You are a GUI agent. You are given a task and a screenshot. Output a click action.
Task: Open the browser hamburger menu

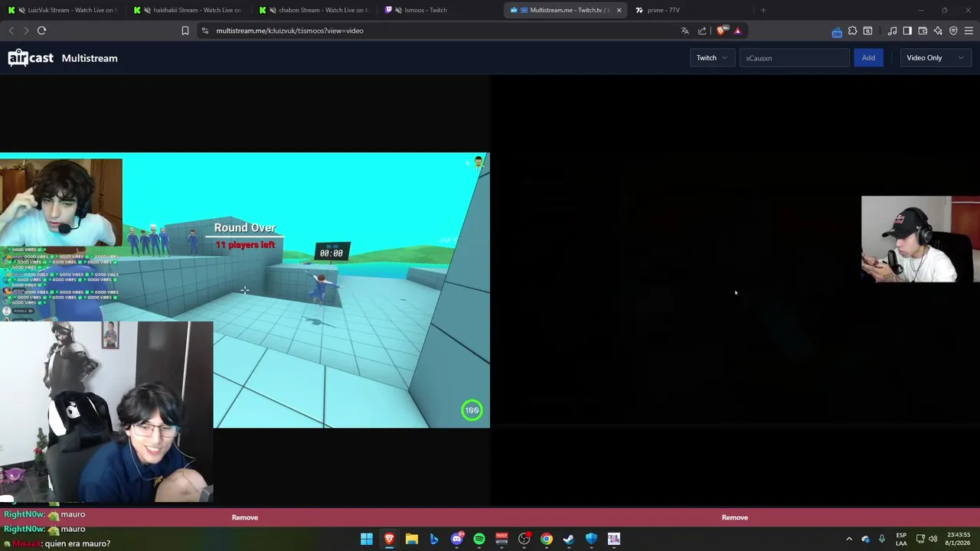969,31
